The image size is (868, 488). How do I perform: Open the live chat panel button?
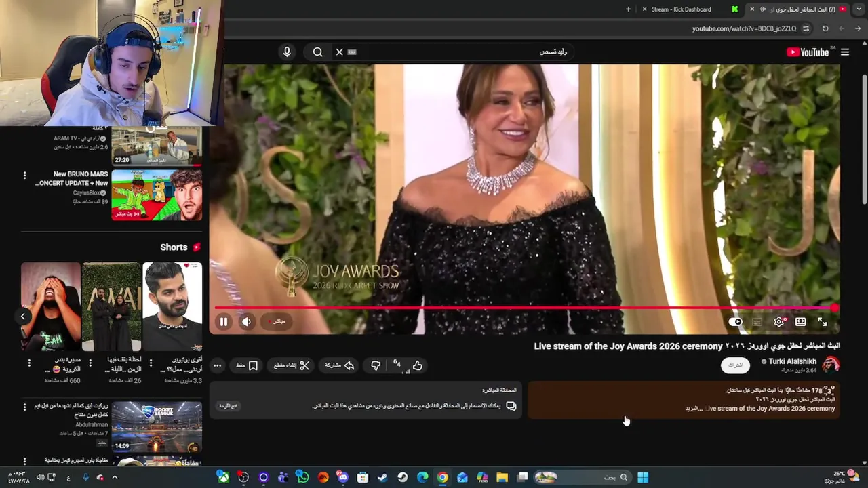pos(228,405)
